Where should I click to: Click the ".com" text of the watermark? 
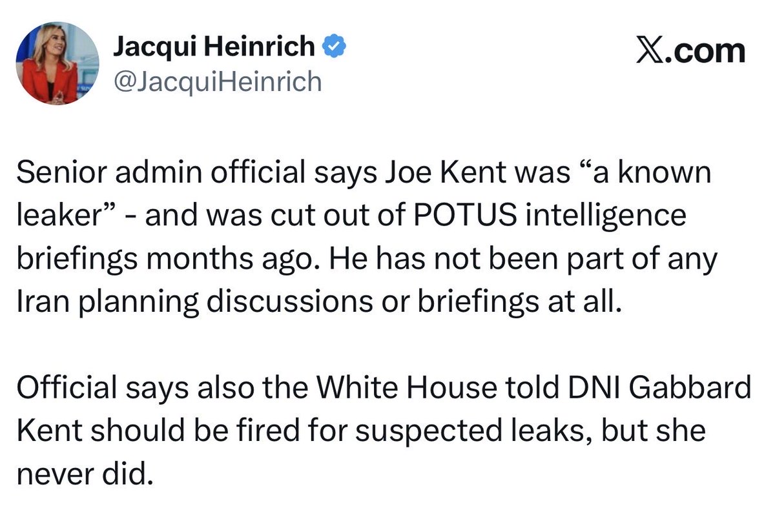point(705,52)
